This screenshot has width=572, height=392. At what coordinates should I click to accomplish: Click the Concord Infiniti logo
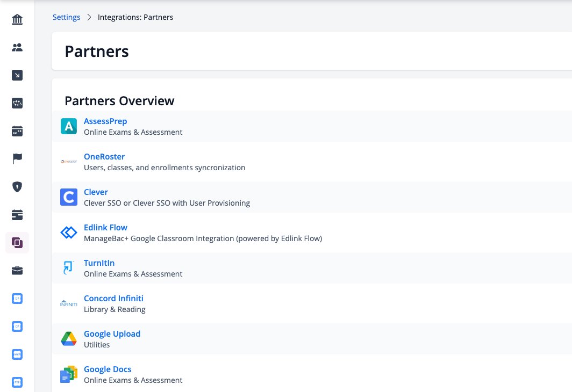pyautogui.click(x=69, y=303)
